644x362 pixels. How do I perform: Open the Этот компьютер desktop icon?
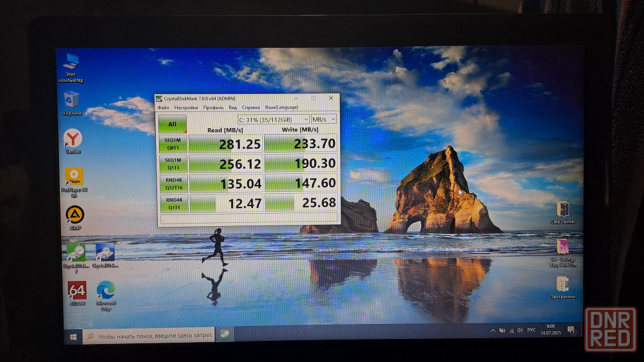point(71,68)
